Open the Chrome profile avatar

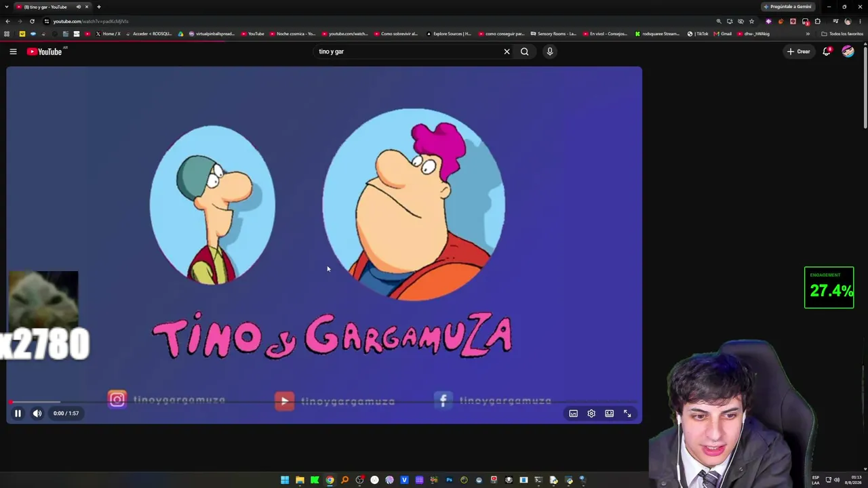[x=848, y=21]
